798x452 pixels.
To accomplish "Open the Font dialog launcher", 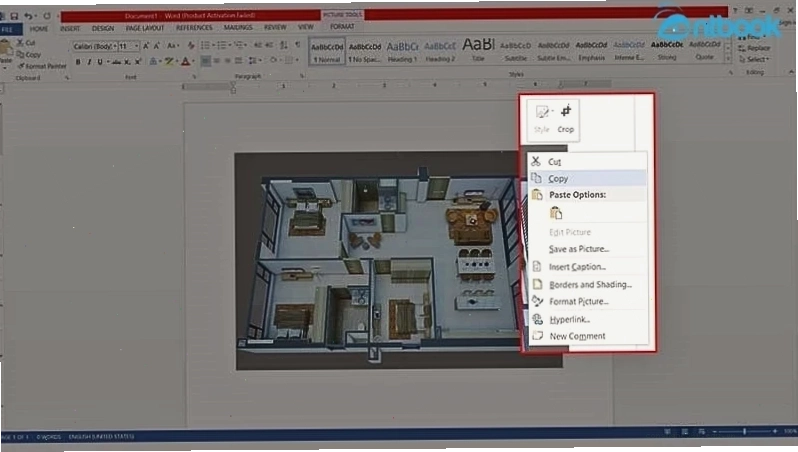I will (x=194, y=77).
